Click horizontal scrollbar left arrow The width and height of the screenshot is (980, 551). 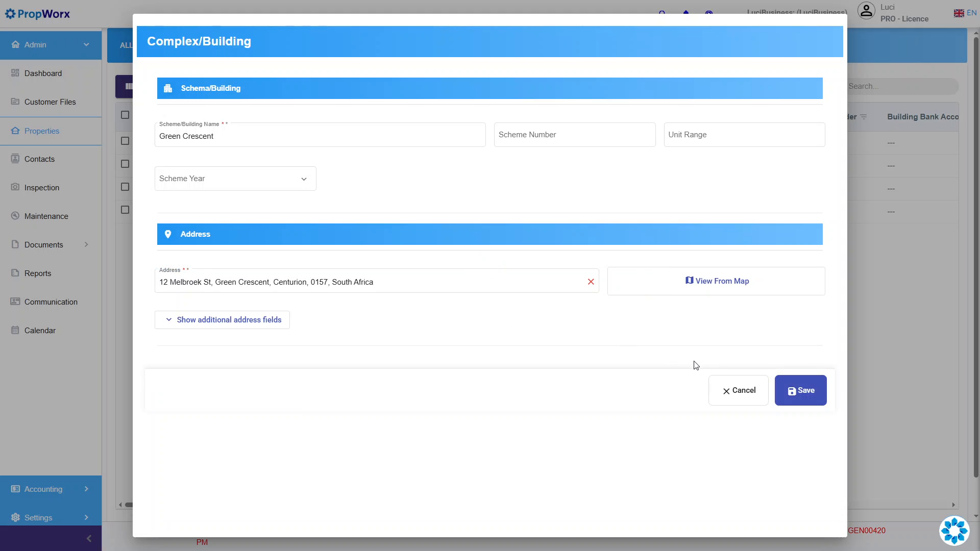pyautogui.click(x=120, y=505)
